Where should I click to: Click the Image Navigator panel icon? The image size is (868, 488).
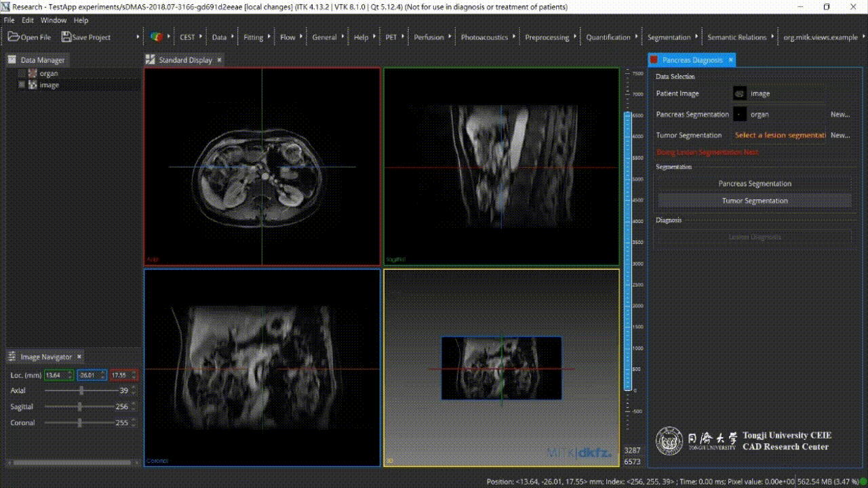click(12, 357)
